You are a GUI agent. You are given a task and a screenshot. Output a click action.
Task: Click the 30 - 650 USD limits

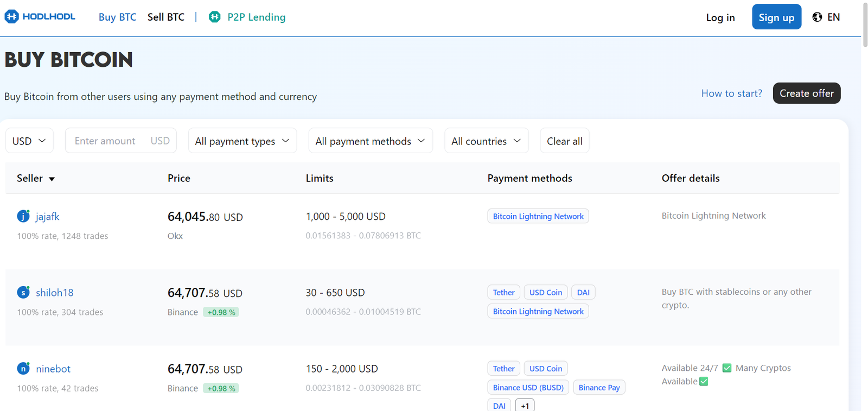pos(335,292)
